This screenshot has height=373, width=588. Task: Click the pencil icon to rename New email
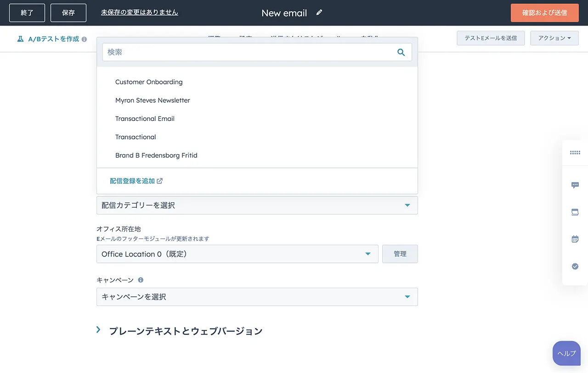(319, 12)
